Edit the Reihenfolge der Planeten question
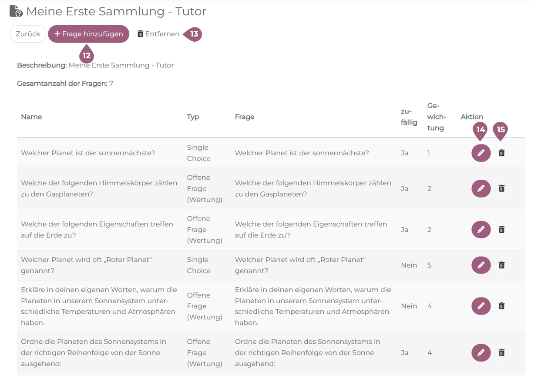The width and height of the screenshot is (541, 392). point(481,352)
